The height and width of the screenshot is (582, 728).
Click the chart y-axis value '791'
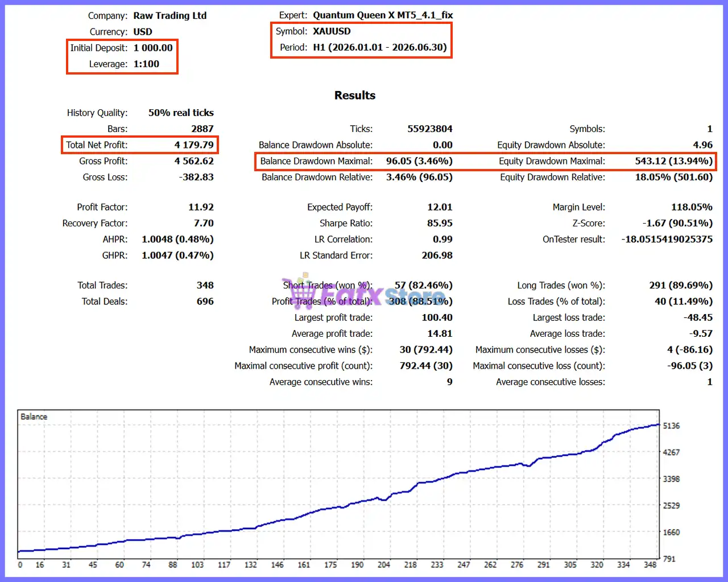click(669, 559)
